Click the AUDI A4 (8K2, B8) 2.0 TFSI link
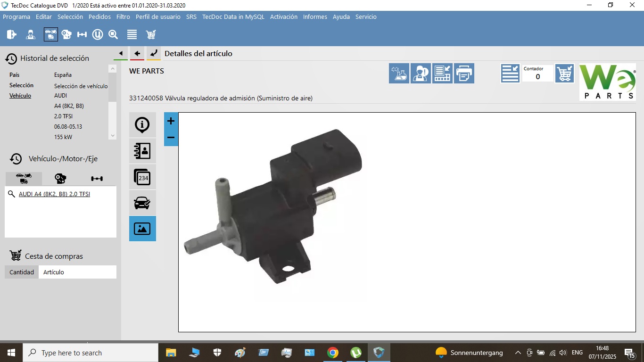Screen dimensions: 644x362 coord(54,194)
